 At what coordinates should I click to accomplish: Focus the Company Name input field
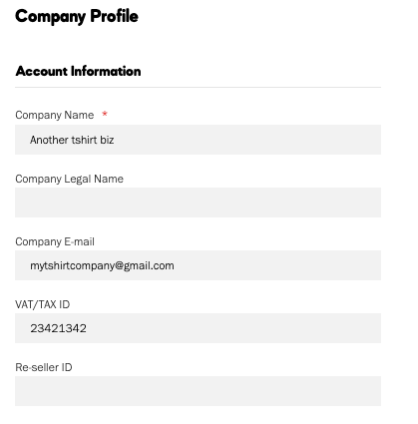pyautogui.click(x=198, y=140)
